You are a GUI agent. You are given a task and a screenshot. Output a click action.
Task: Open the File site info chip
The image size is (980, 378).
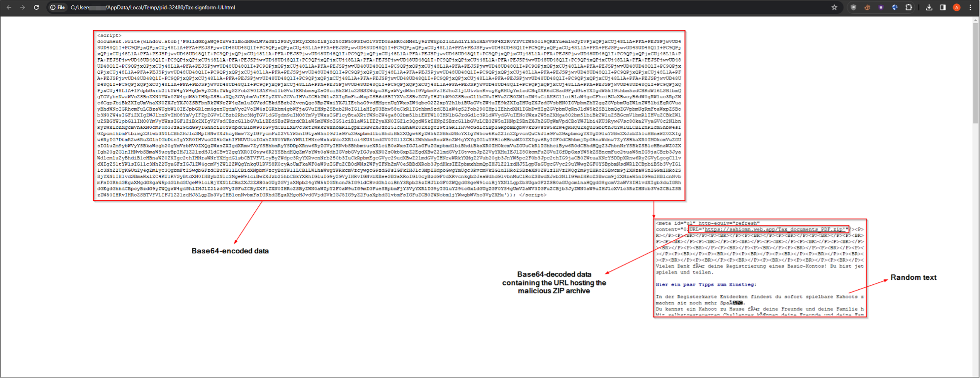pos(58,7)
